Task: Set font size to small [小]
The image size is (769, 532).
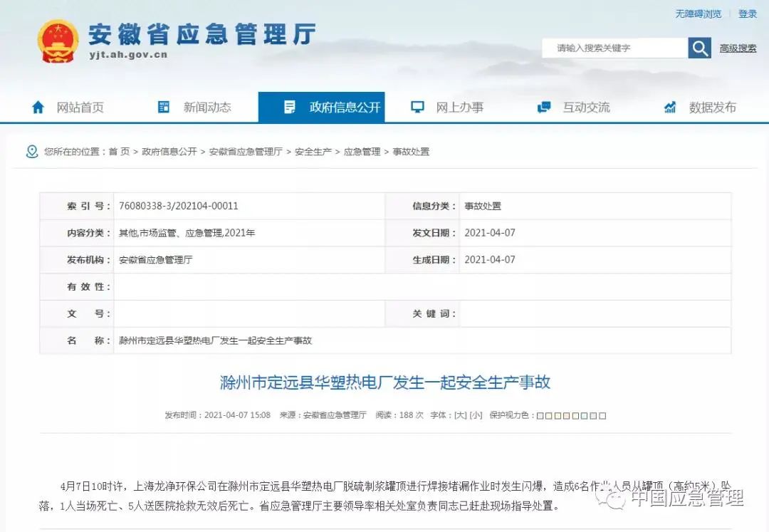Action: point(476,415)
